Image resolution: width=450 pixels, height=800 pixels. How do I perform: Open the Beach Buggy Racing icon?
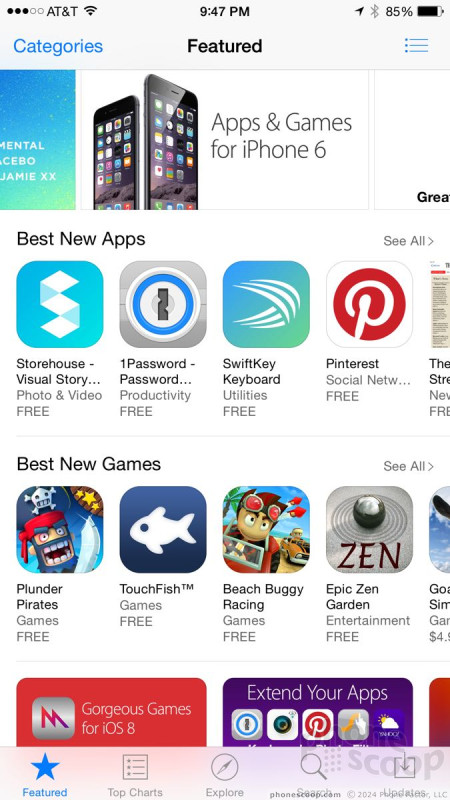(x=266, y=529)
